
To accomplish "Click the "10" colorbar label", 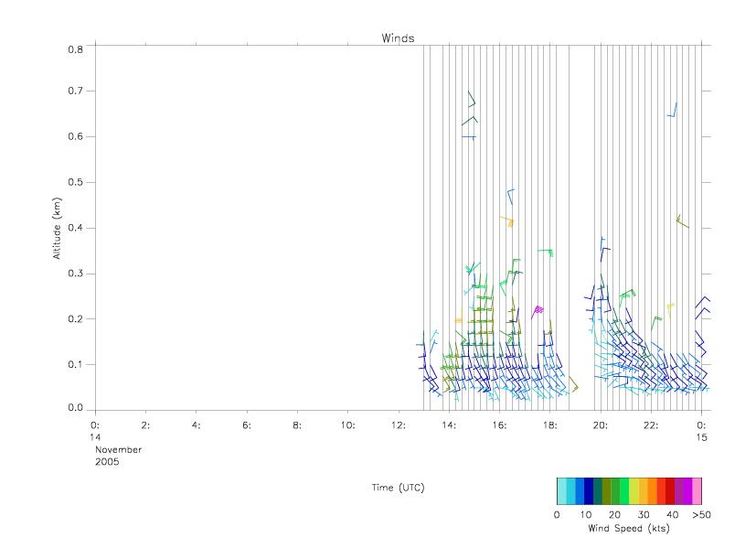I will 586,514.
